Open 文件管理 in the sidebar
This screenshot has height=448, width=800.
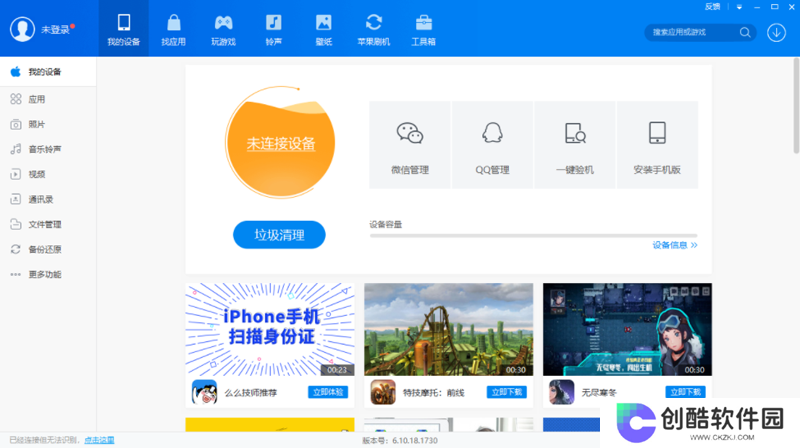(48, 224)
